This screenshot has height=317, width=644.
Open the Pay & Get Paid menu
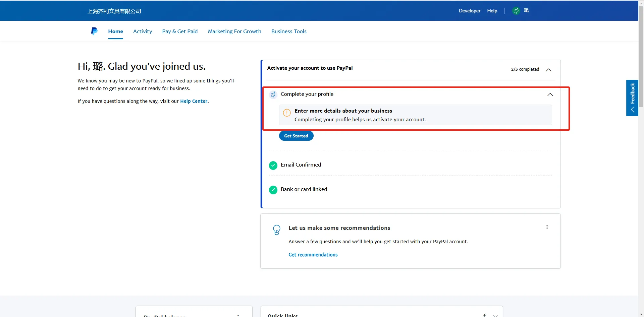click(180, 31)
